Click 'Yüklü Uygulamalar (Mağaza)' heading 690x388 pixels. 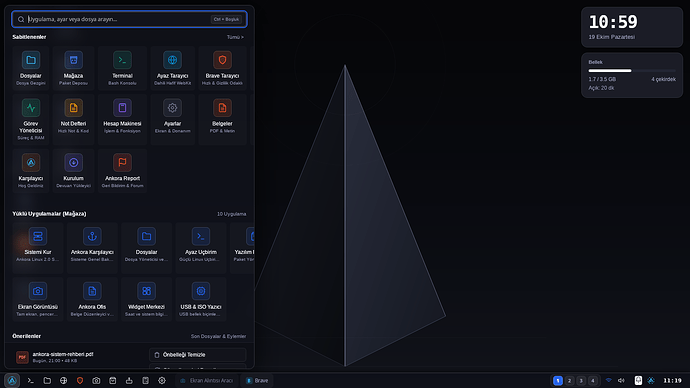click(x=49, y=214)
